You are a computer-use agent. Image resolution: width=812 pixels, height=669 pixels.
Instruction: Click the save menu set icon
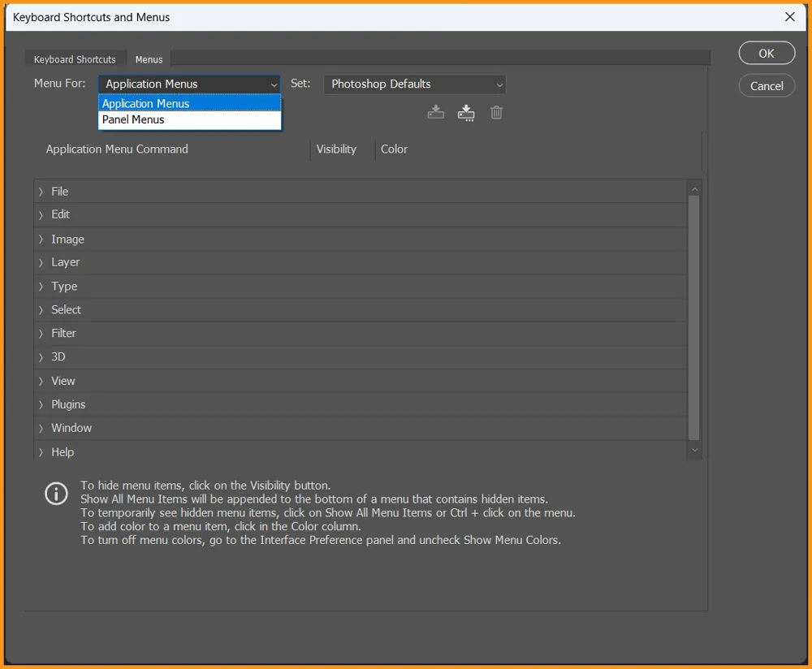(436, 113)
